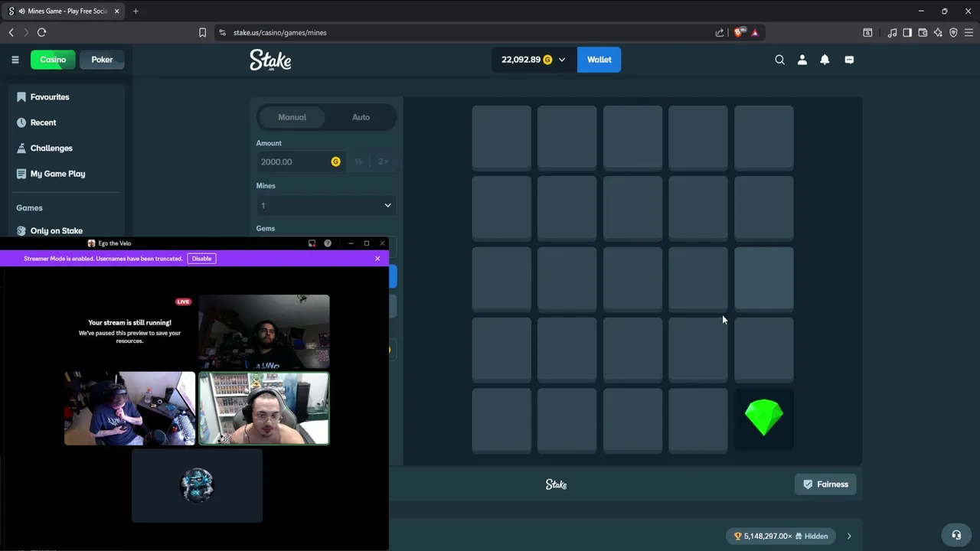Halve the bet with ½ button

tap(358, 161)
